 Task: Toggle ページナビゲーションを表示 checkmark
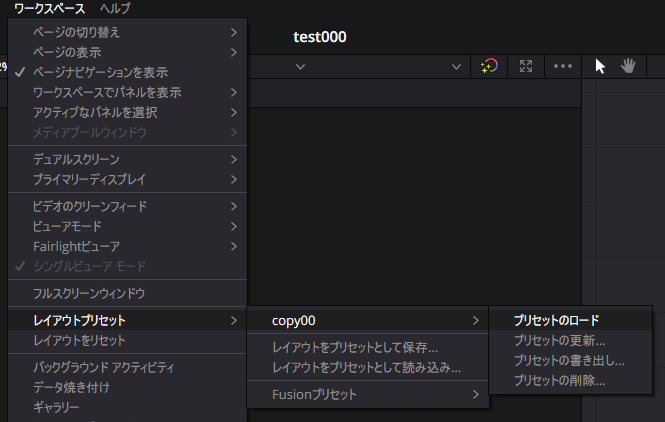point(127,73)
